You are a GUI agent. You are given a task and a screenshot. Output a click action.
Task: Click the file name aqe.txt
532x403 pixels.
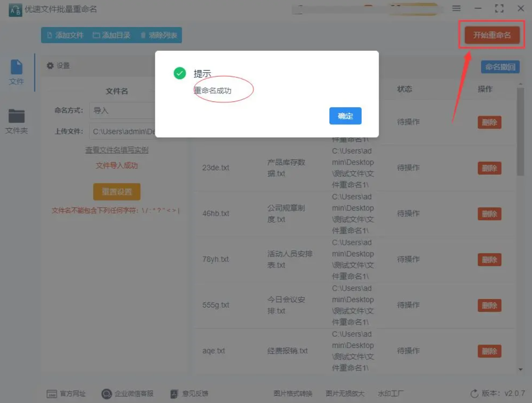pyautogui.click(x=214, y=351)
